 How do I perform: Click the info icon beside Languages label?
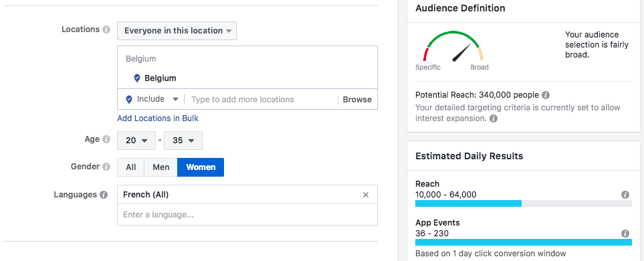104,195
